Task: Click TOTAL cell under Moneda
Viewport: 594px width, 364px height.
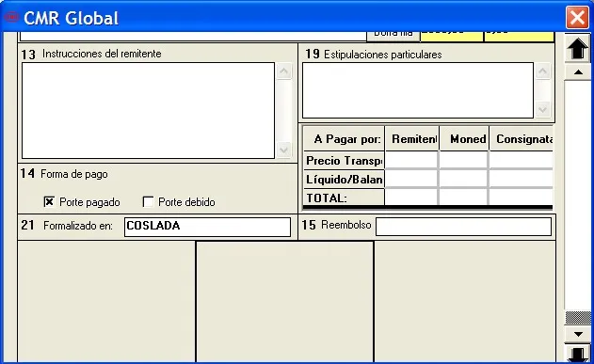Action: [x=464, y=198]
